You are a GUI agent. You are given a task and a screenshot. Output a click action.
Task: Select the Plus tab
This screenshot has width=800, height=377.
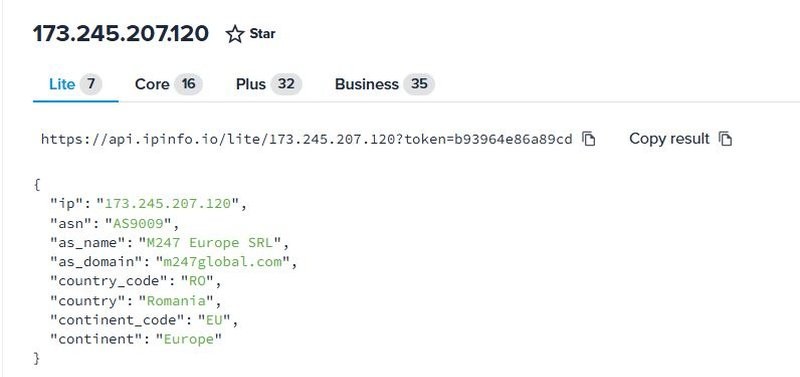268,84
